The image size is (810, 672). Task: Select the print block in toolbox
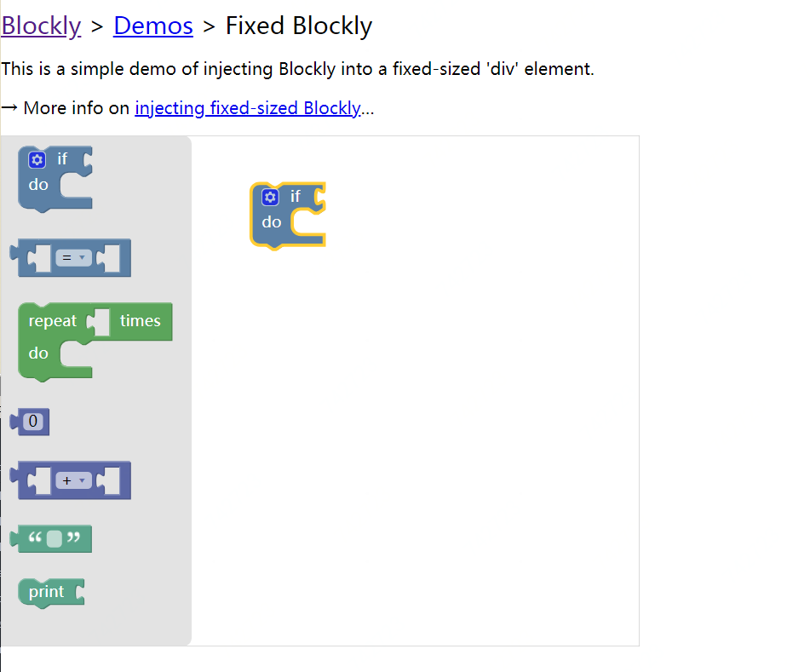point(51,593)
